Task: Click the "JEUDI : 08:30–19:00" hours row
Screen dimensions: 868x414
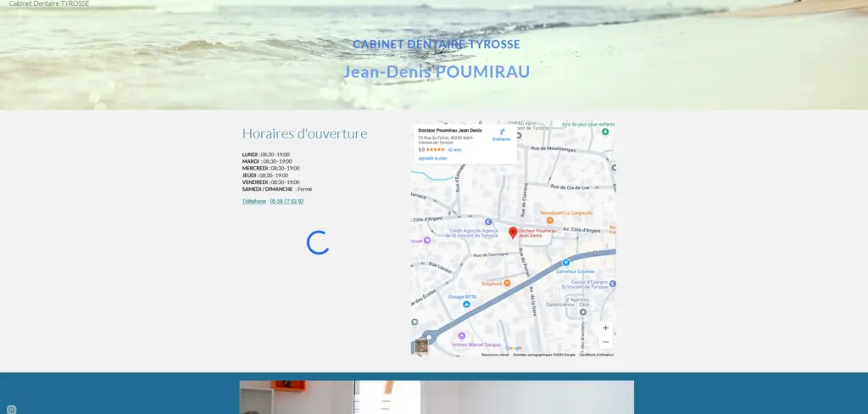Action: [x=265, y=175]
